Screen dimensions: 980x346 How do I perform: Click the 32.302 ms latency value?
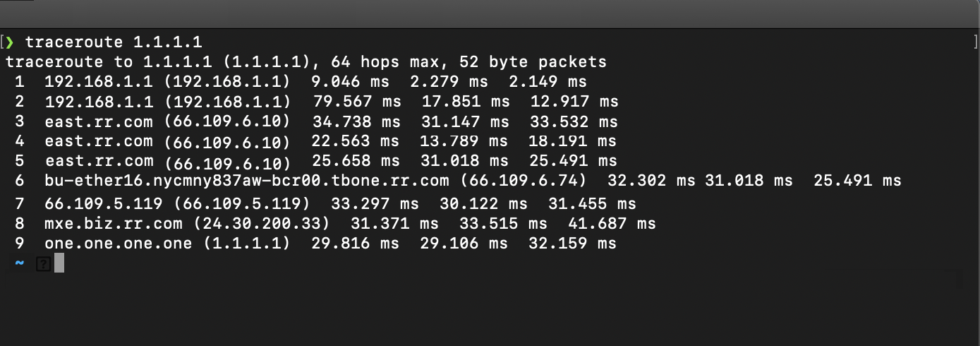tap(651, 181)
